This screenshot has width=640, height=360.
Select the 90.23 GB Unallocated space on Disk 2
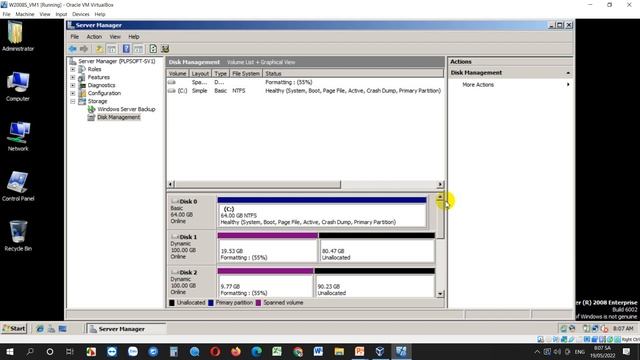pyautogui.click(x=375, y=282)
